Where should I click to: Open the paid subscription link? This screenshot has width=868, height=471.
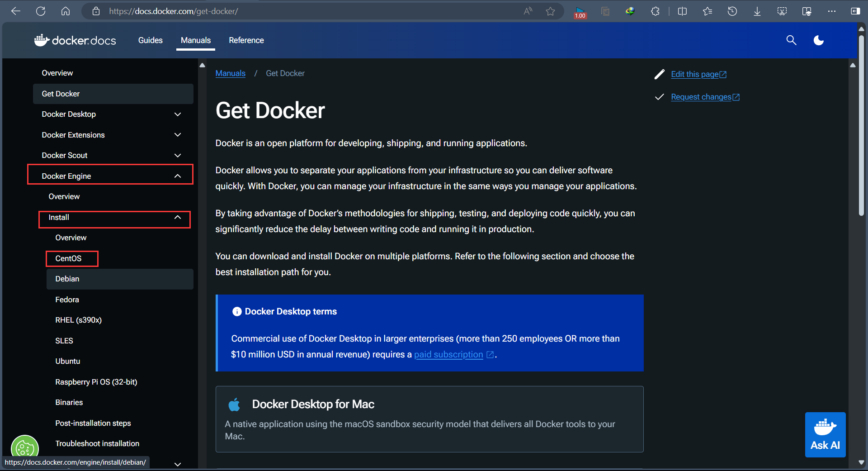pyautogui.click(x=454, y=354)
